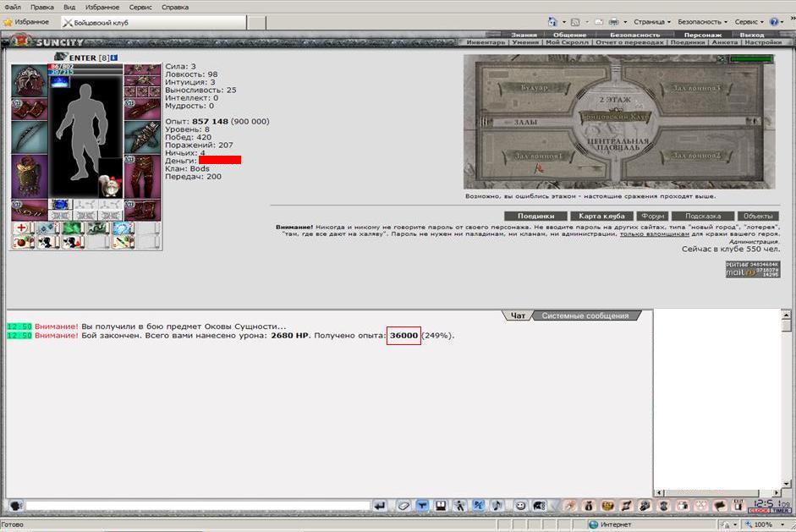Click the EXIT door icon
796x532 pixels.
tap(738, 506)
